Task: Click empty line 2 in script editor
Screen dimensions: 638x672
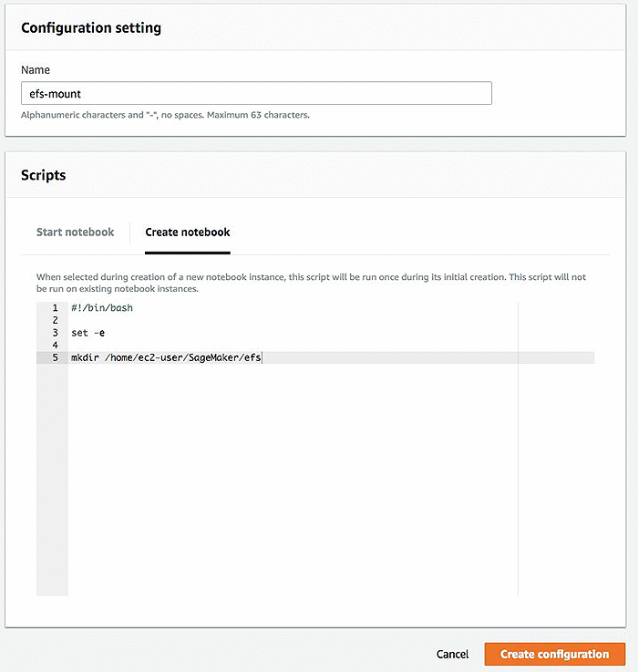Action: point(293,320)
